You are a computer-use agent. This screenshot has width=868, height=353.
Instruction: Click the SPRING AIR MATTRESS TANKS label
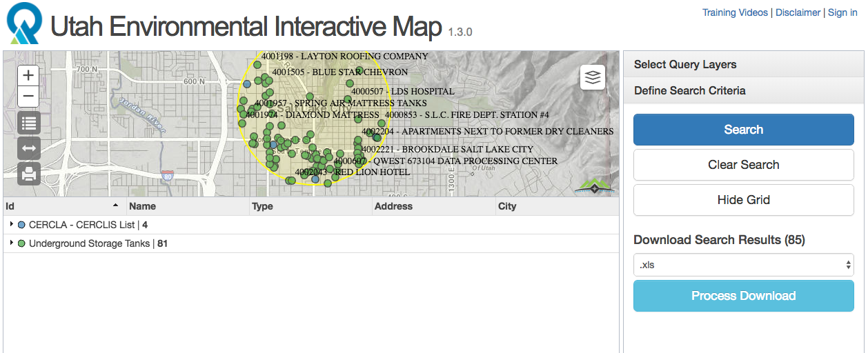tap(341, 103)
